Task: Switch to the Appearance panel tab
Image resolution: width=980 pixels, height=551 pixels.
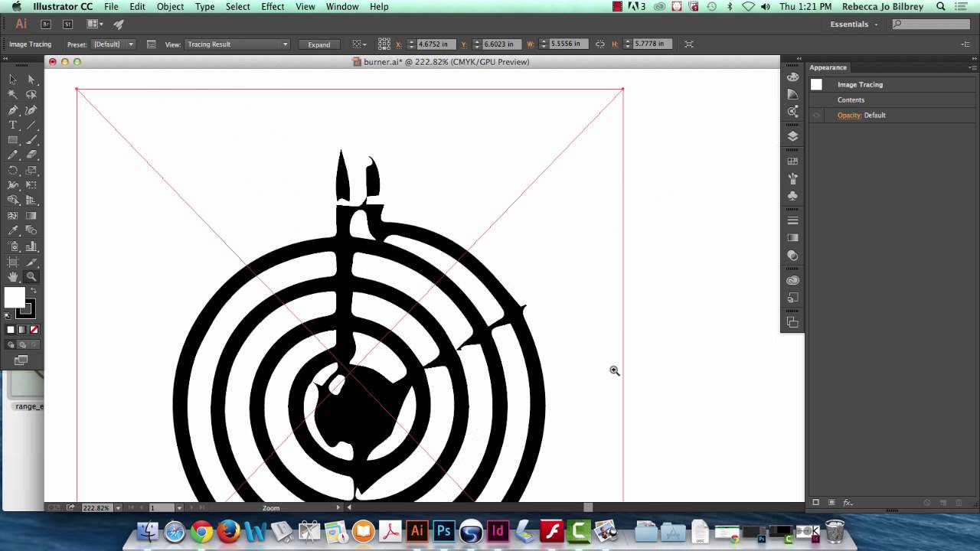Action: (x=828, y=67)
